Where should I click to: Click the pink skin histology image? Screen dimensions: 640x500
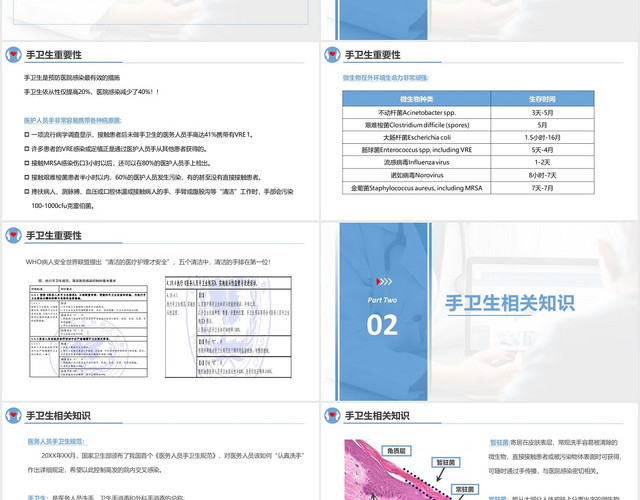tap(400, 469)
